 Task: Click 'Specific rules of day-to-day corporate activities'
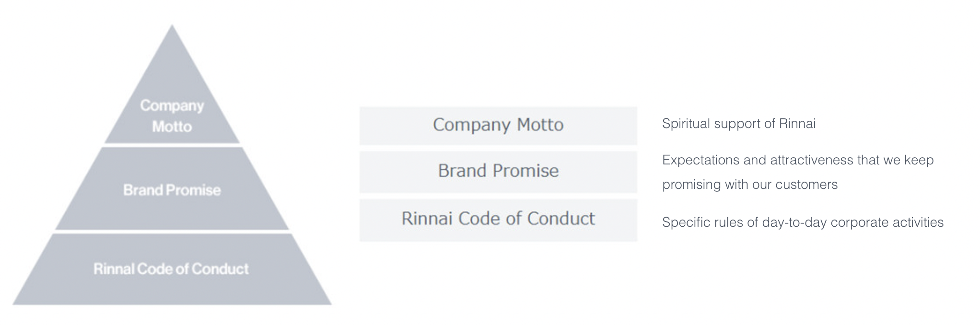(803, 222)
